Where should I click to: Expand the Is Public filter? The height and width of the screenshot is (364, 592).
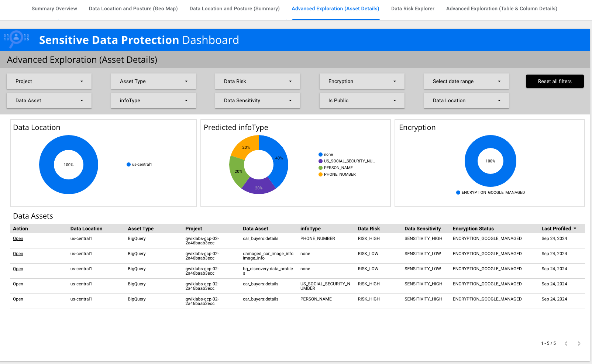point(362,100)
